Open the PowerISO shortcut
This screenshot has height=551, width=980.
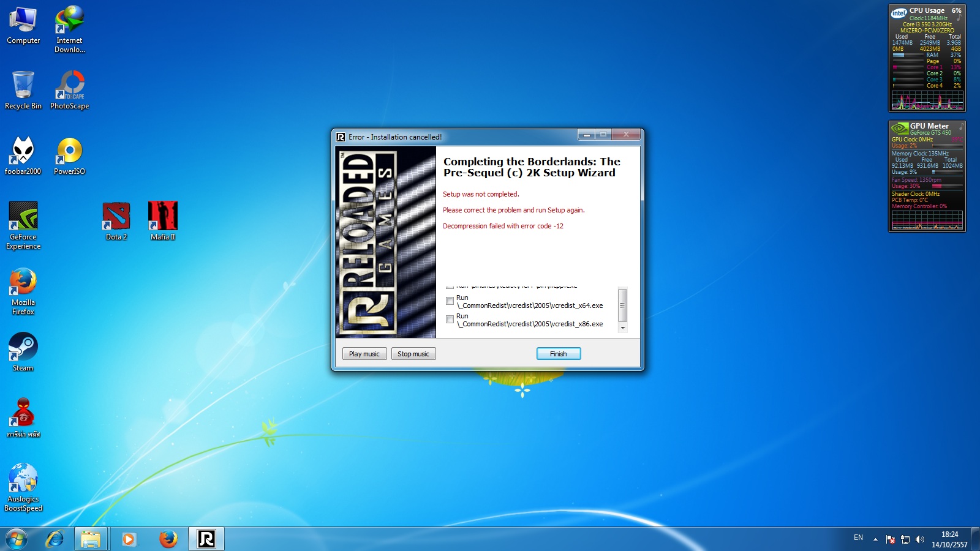(70, 156)
